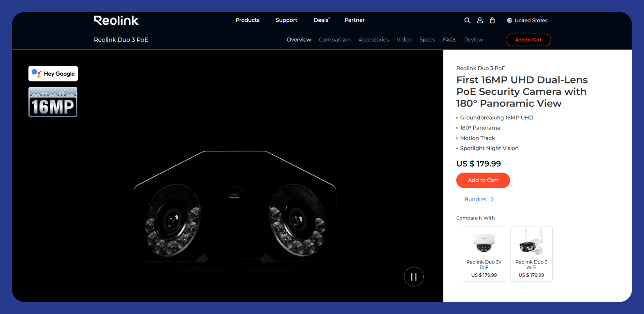Open the search icon in header
644x314 pixels.
pos(467,20)
